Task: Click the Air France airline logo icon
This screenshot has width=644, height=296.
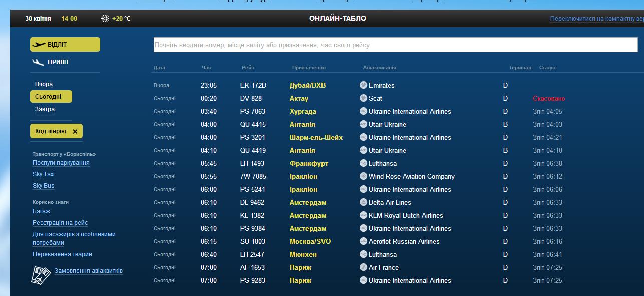Action: click(x=364, y=267)
